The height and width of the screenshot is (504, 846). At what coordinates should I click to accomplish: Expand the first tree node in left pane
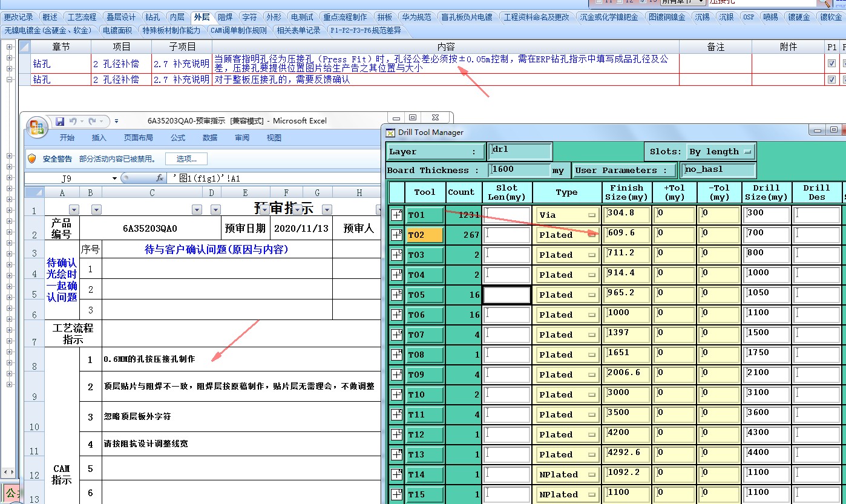(x=9, y=47)
